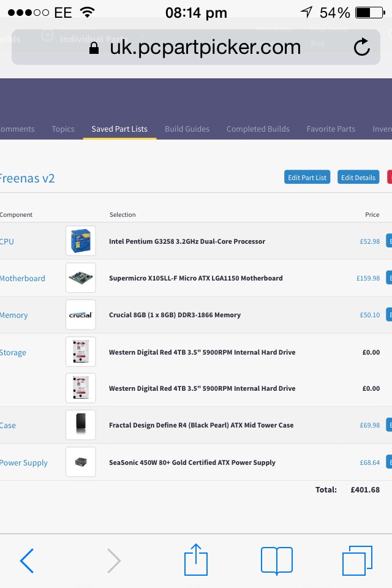
Task: Open the SeaSonic power supply thumbnail
Action: pyautogui.click(x=81, y=462)
